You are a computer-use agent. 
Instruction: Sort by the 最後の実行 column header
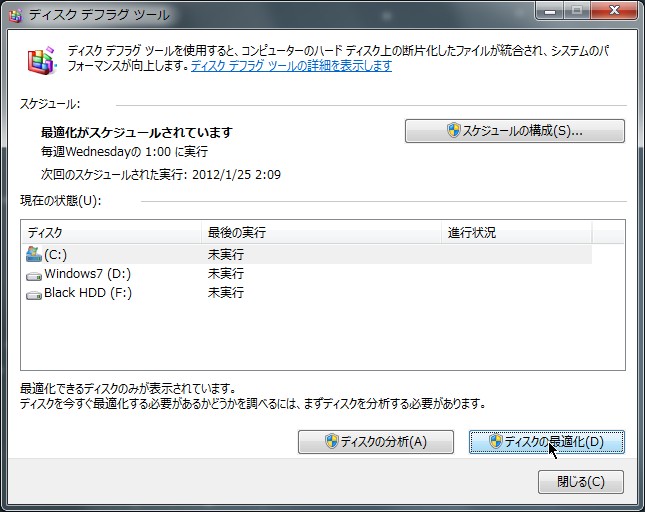click(x=320, y=232)
